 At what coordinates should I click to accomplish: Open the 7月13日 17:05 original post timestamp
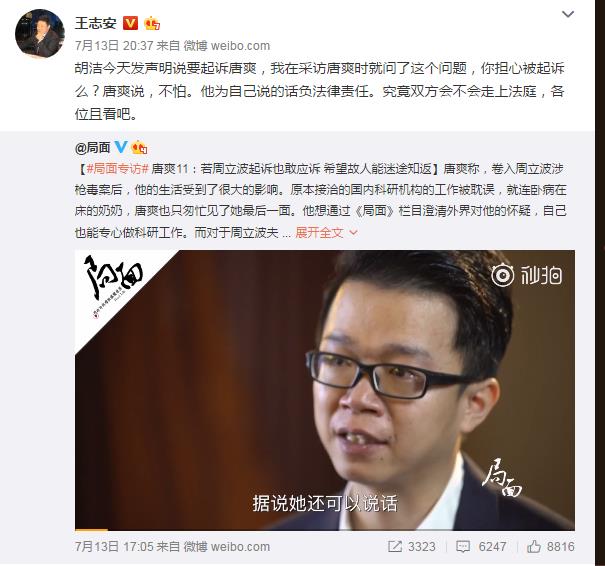point(114,547)
